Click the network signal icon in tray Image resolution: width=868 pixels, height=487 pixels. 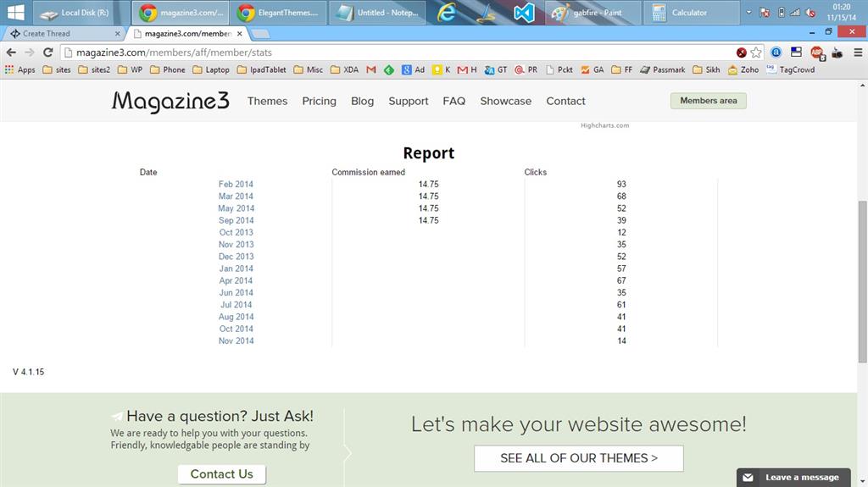tap(795, 12)
